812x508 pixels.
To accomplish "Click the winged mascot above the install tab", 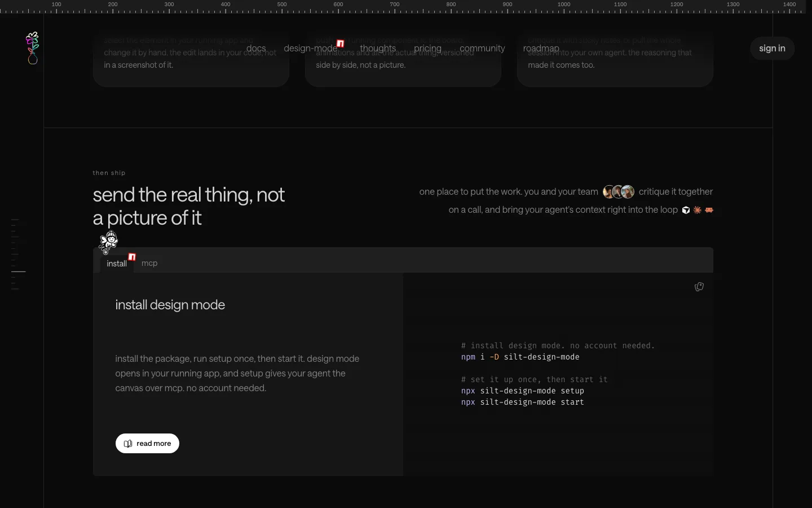I will [x=108, y=242].
